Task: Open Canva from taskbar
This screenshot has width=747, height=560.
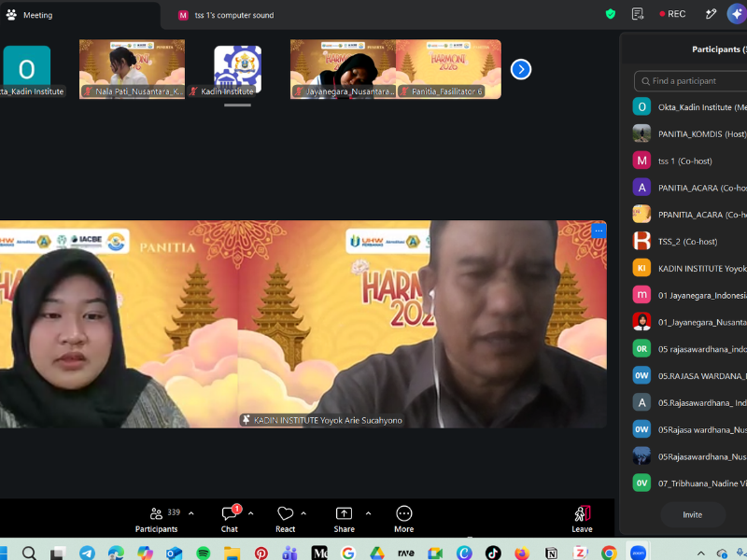Action: (x=464, y=553)
